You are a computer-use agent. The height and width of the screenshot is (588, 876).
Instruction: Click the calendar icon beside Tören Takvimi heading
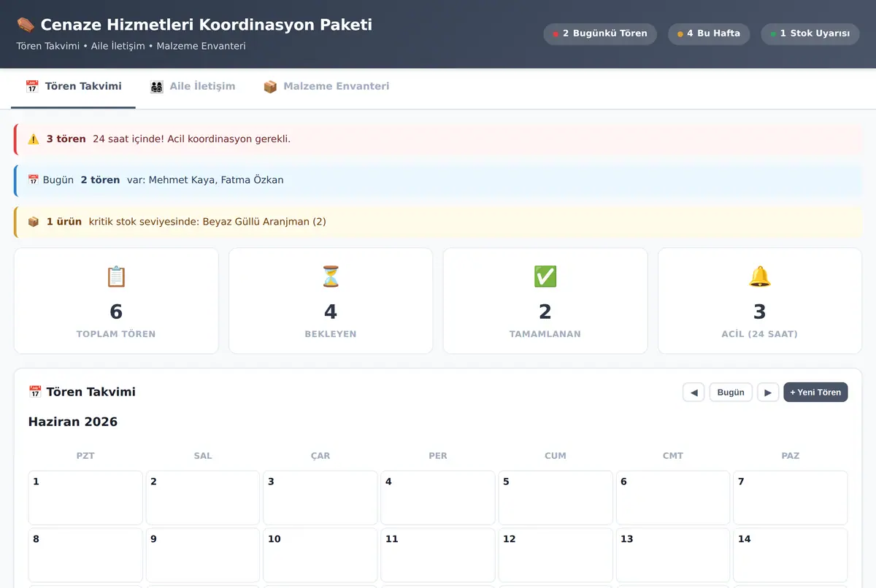pyautogui.click(x=35, y=392)
